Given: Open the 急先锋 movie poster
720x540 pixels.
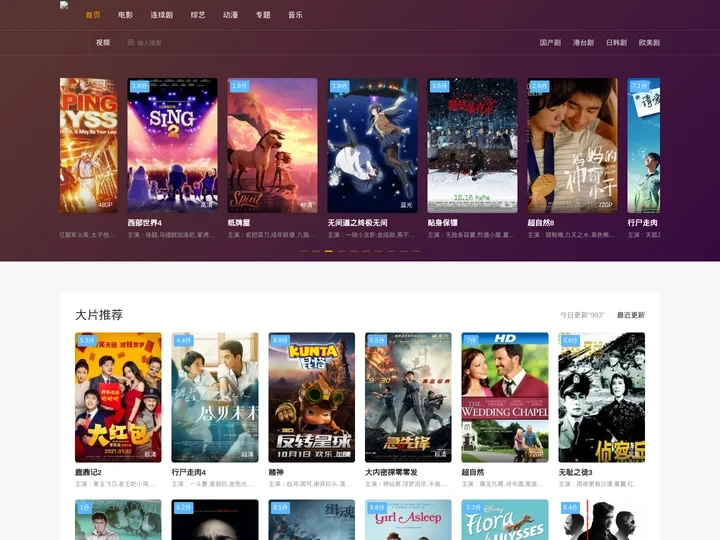Looking at the screenshot, I should coord(408,397).
